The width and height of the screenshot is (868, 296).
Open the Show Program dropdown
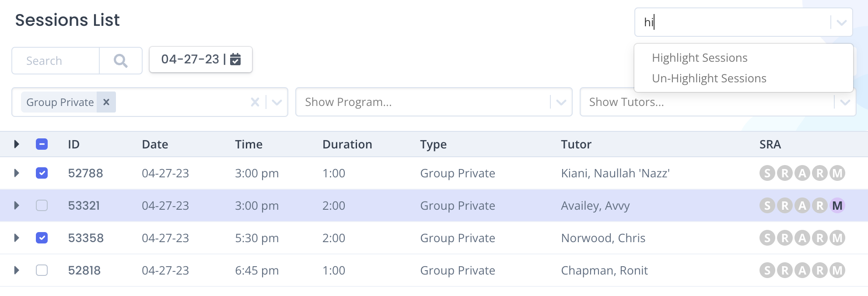click(434, 102)
